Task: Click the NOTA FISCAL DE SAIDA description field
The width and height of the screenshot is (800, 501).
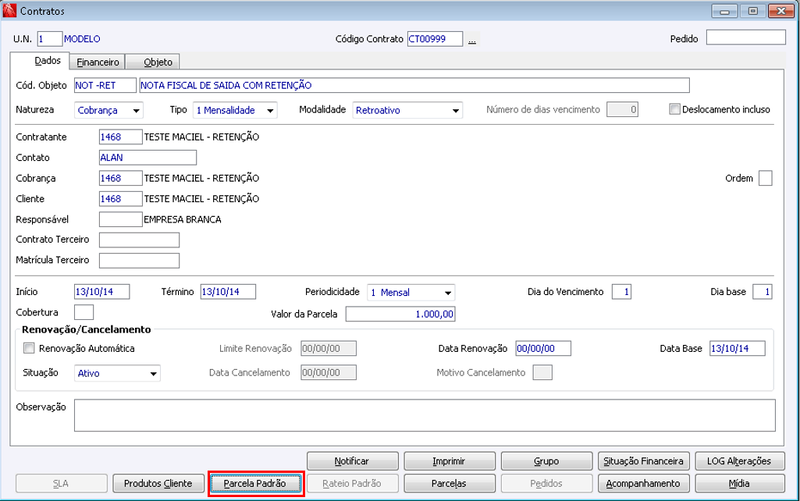Action: coord(414,85)
